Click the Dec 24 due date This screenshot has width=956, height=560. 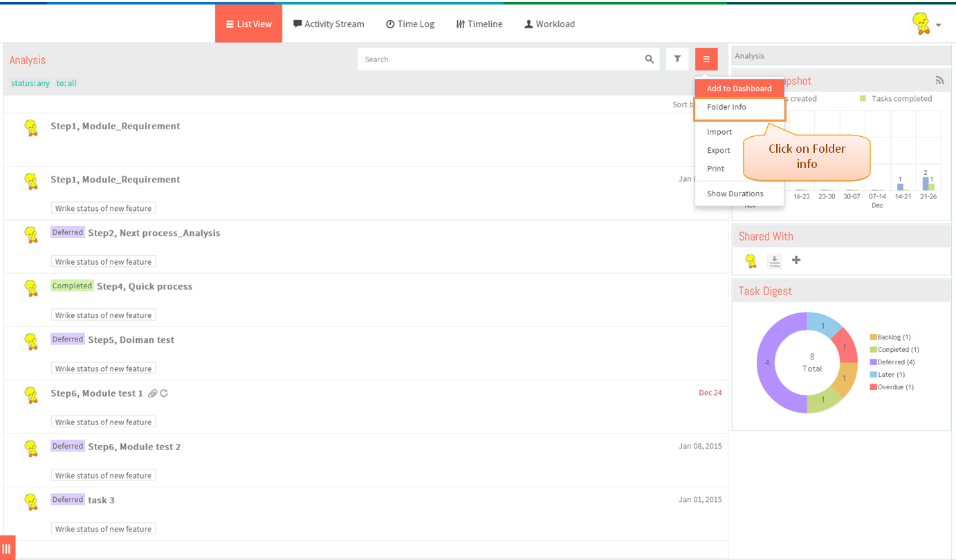click(x=710, y=393)
